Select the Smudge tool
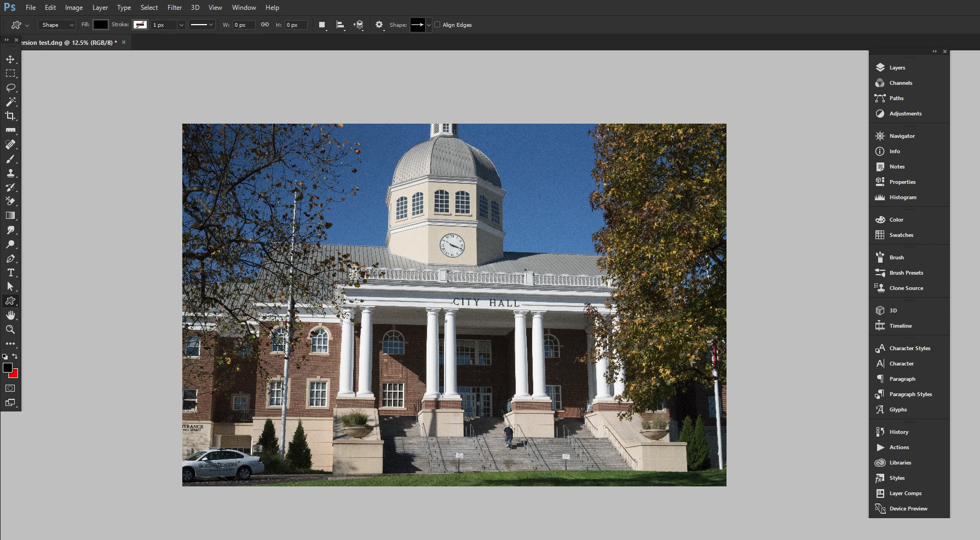The image size is (980, 540). 10,230
